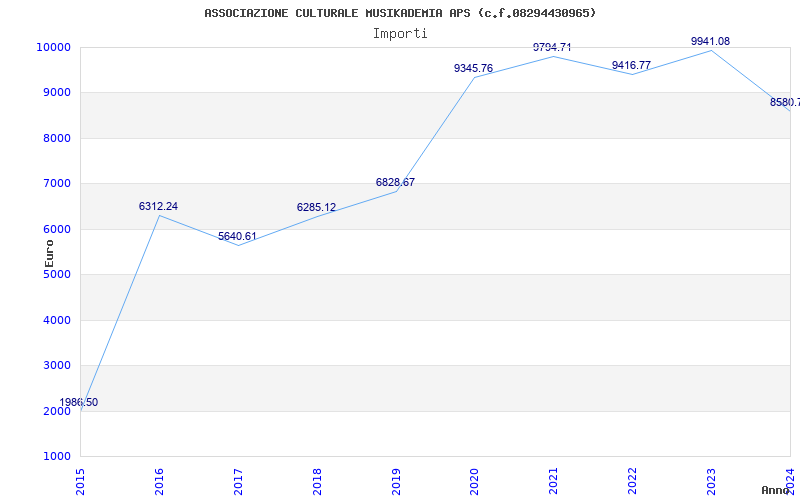Click the 2000 y-axis tick label

click(x=56, y=412)
